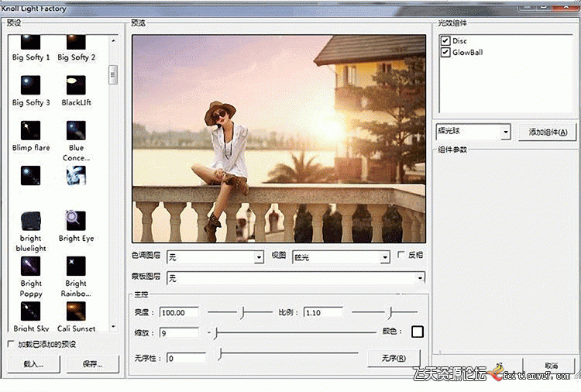Select the Big Softy 2 preset
Viewport: 581px width, 392px height.
[x=77, y=48]
